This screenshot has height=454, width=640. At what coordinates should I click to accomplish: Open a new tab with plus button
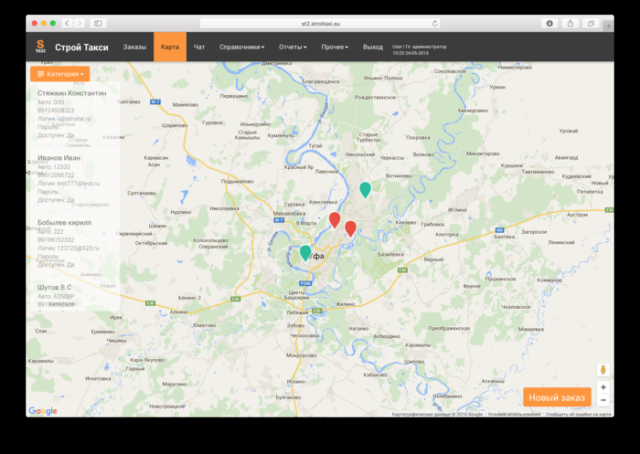[x=608, y=26]
